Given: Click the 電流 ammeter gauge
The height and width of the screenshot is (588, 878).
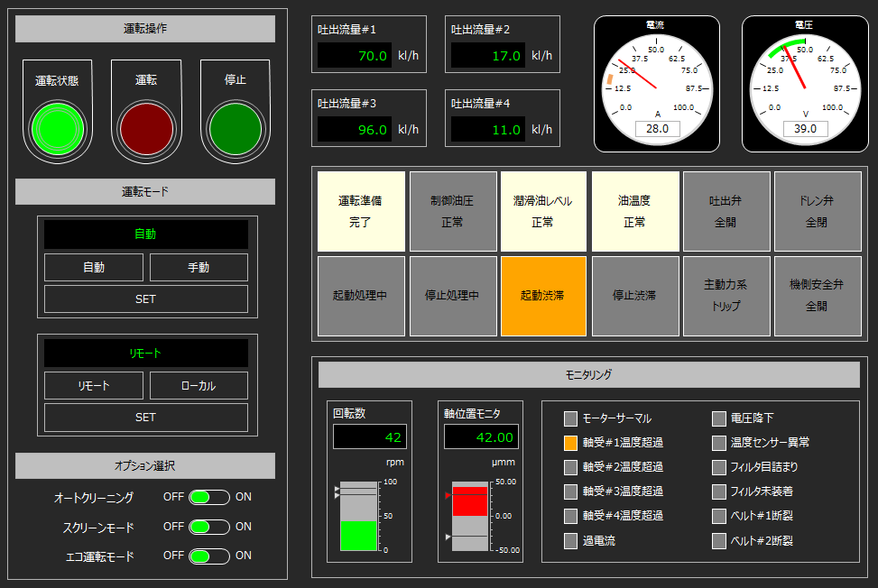Looking at the screenshot, I should [x=656, y=84].
